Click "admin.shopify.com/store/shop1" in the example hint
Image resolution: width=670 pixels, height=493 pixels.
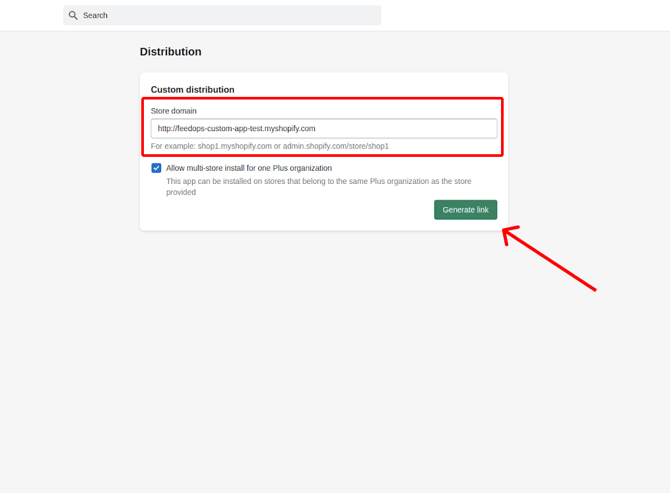click(335, 146)
